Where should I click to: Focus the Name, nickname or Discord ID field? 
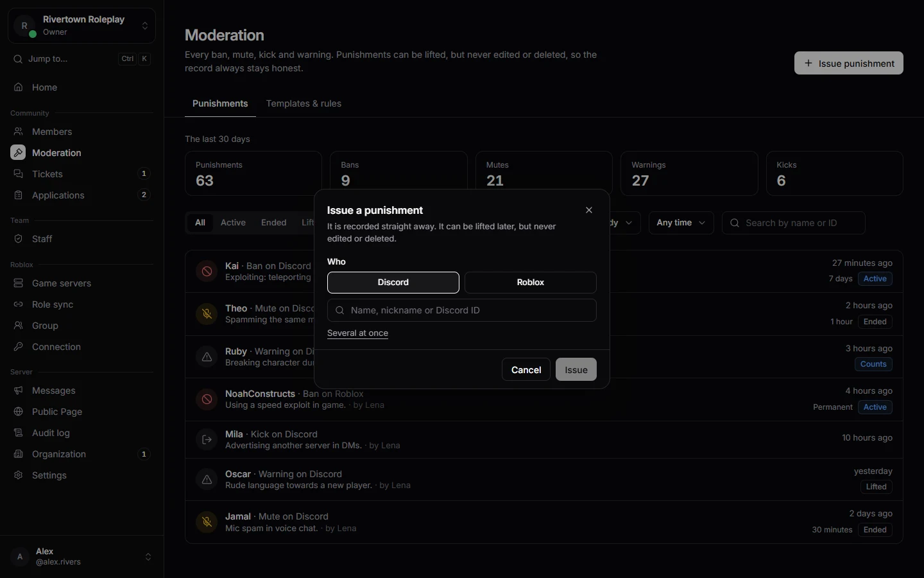click(x=462, y=310)
